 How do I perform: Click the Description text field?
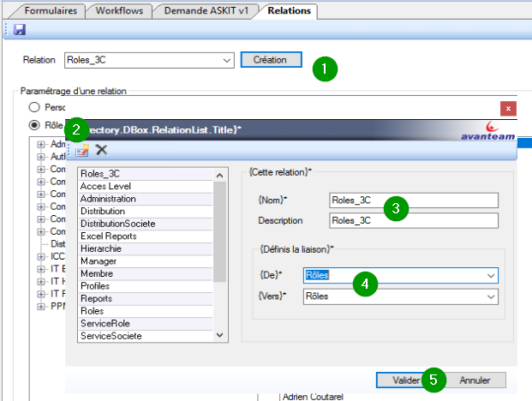413,220
